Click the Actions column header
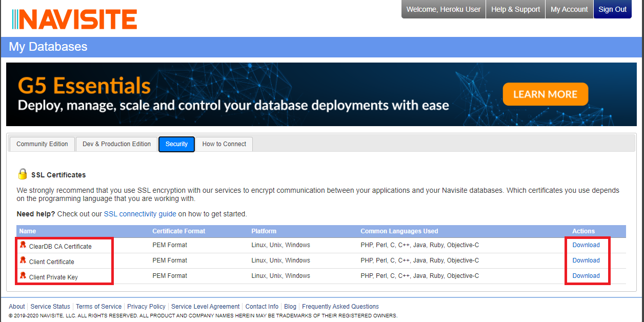 [x=583, y=231]
